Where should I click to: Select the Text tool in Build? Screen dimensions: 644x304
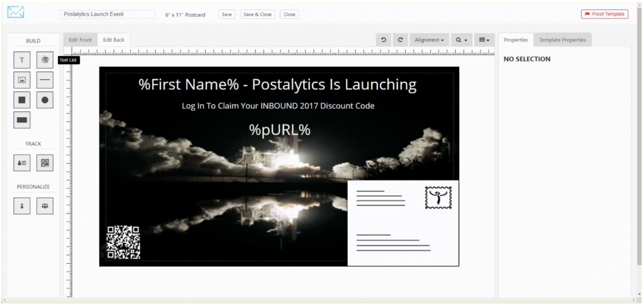coord(22,60)
